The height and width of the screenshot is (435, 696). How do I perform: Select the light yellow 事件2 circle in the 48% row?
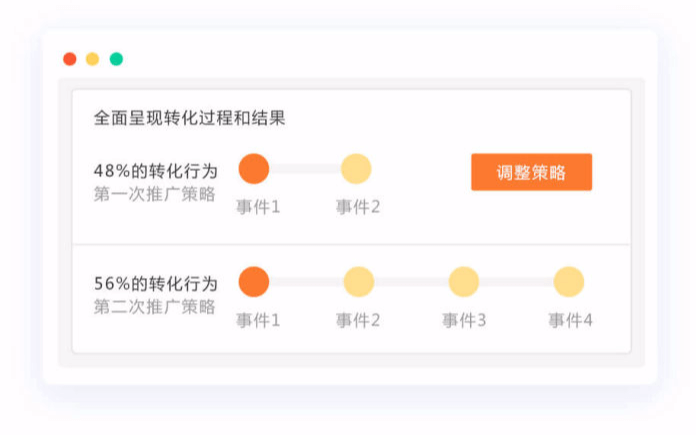(x=356, y=169)
